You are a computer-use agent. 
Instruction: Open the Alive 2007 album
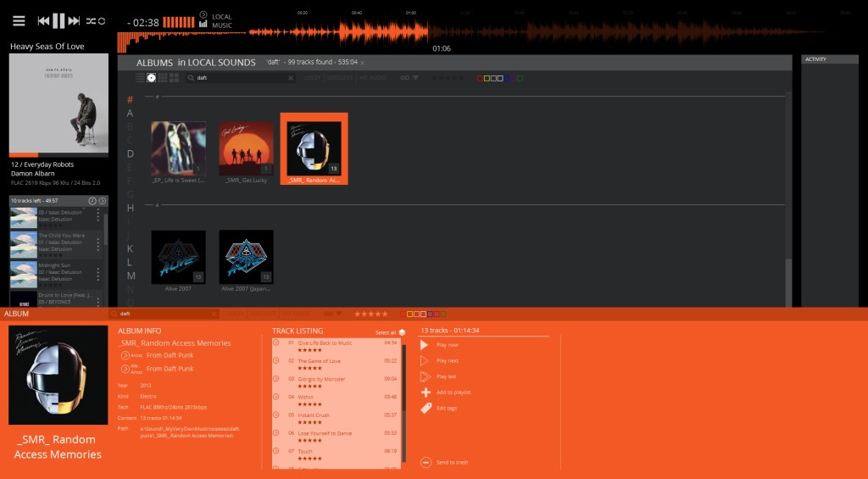pos(178,257)
